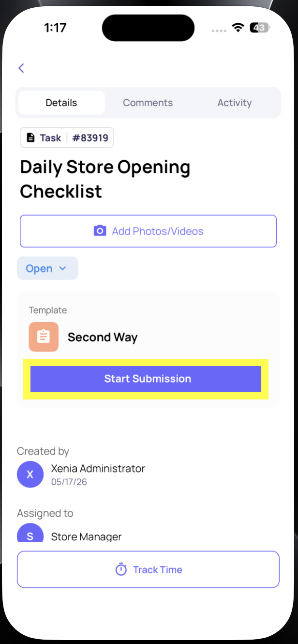Click the camera icon in Add Photos/Videos

click(x=100, y=230)
